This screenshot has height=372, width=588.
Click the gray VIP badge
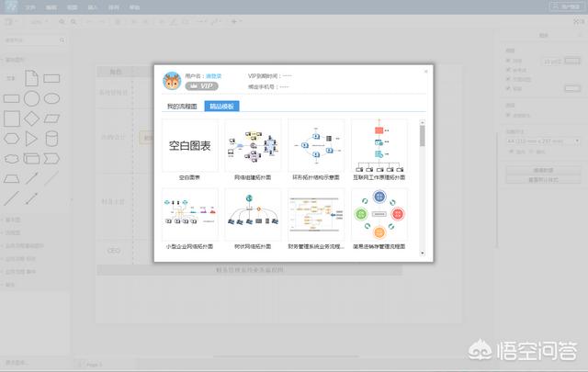202,86
